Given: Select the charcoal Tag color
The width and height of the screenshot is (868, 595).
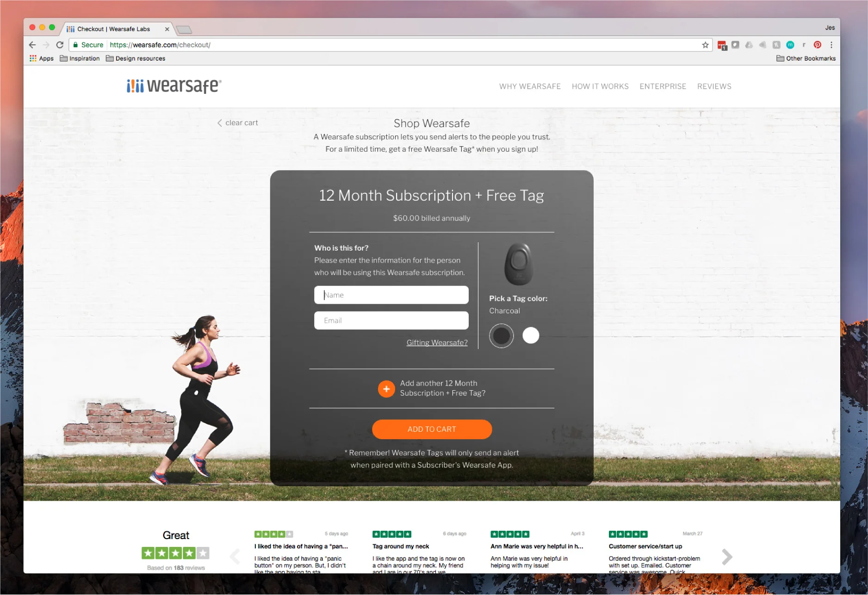Looking at the screenshot, I should click(501, 336).
